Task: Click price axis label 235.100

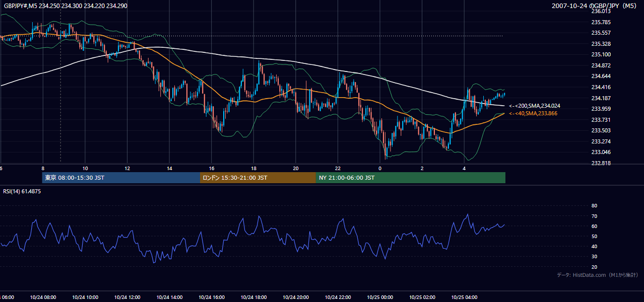Action: [x=601, y=54]
